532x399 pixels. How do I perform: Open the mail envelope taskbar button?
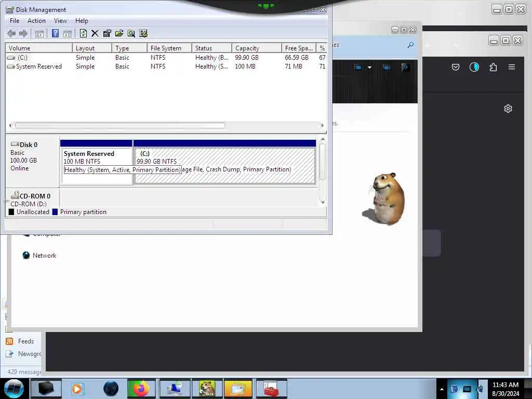tap(238, 389)
